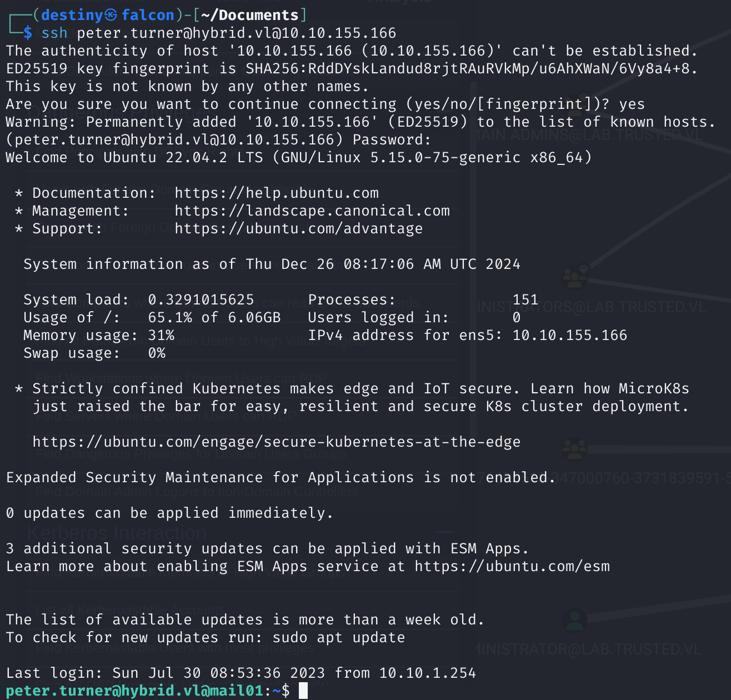Viewport: 731px width, 700px height.
Task: Open the help.ubuntu.com documentation link
Action: [276, 193]
